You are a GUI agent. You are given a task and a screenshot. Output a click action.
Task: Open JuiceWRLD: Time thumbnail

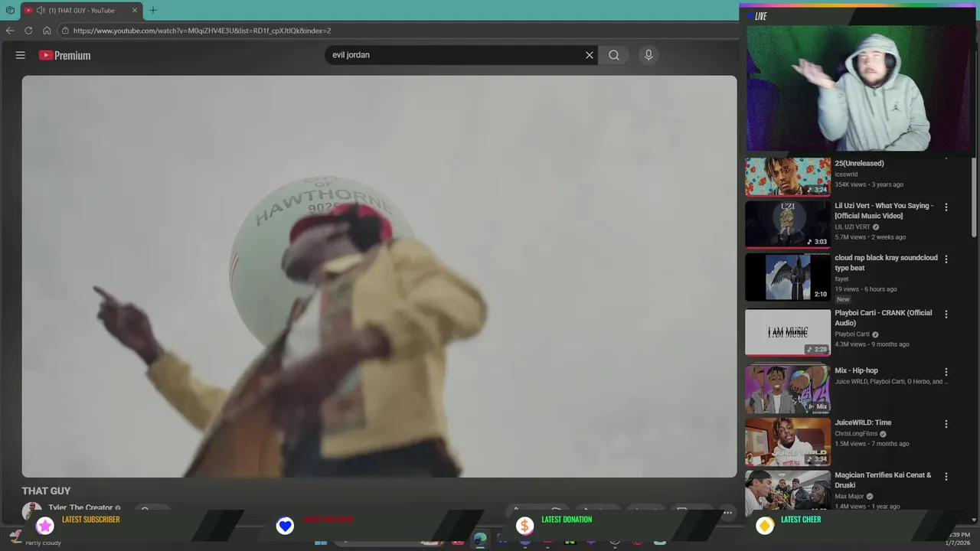coord(788,442)
